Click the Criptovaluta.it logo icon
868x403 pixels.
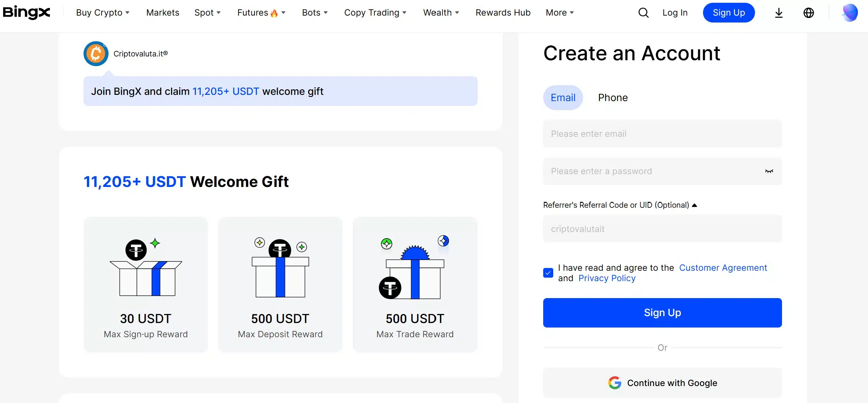tap(96, 53)
